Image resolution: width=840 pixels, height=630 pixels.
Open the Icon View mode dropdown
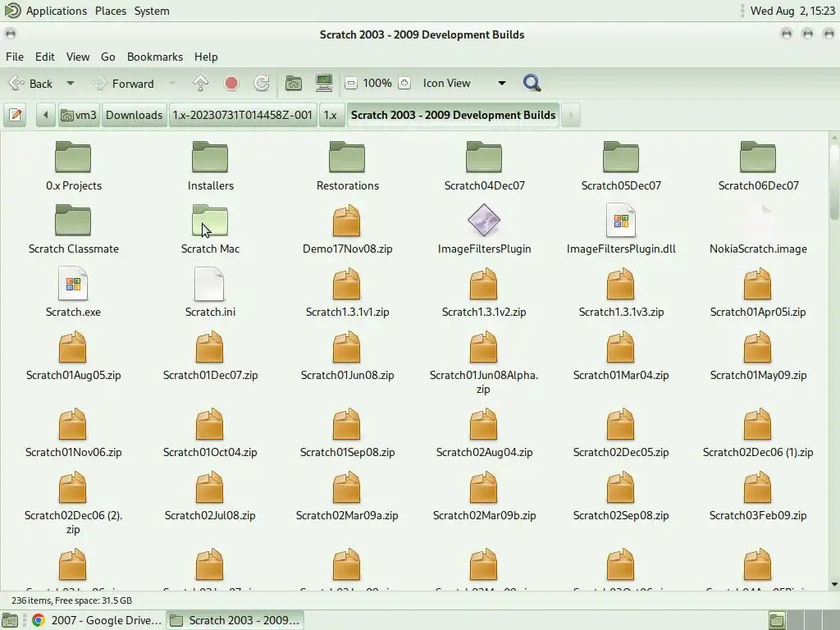463,83
